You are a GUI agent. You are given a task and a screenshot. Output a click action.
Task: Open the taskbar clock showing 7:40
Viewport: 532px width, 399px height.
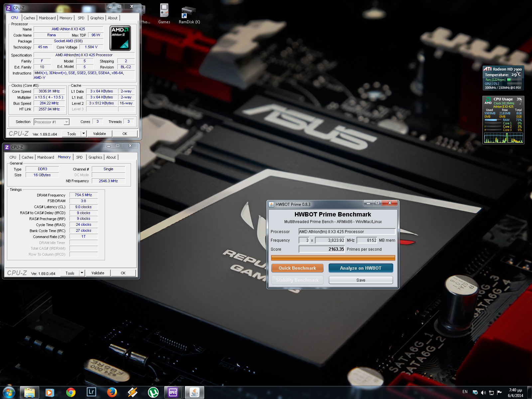pos(515,393)
